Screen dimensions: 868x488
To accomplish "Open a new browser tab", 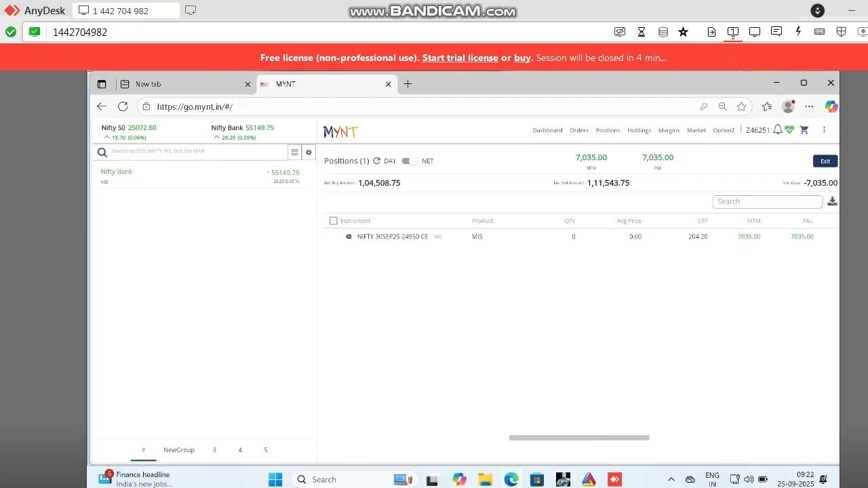I will (x=408, y=84).
